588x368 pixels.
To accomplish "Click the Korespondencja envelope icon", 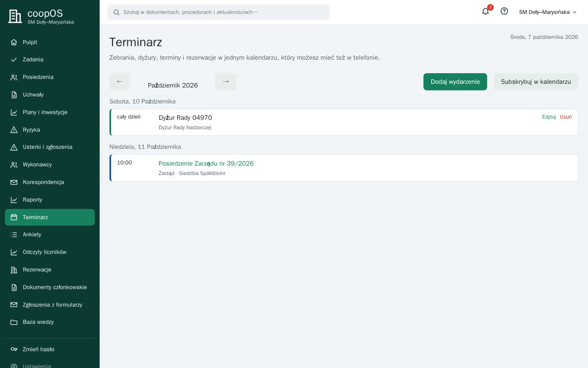I will click(x=14, y=183).
